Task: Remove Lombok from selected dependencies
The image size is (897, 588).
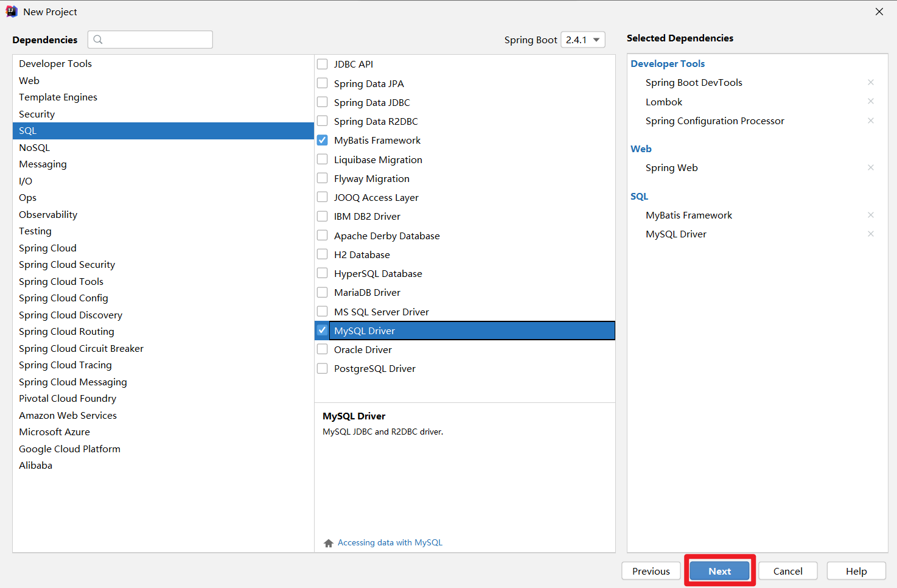Action: [871, 101]
